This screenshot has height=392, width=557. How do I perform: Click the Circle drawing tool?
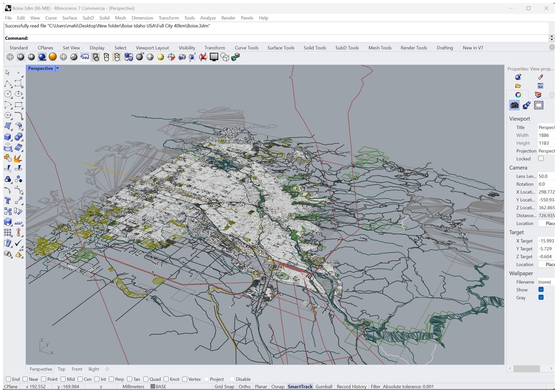(x=8, y=94)
